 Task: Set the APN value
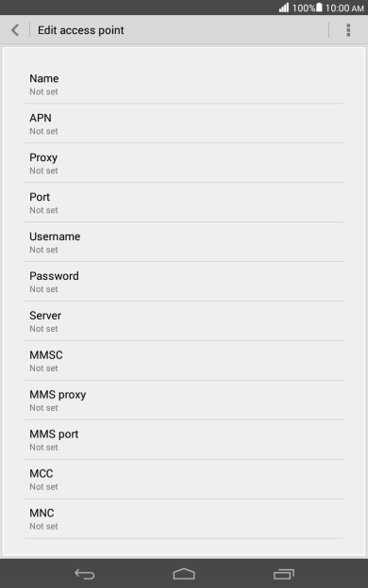[x=184, y=123]
